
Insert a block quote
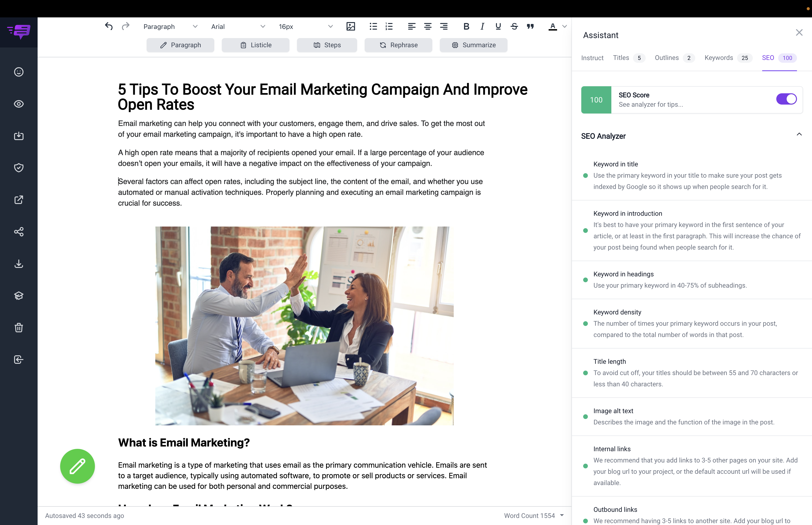coord(530,26)
